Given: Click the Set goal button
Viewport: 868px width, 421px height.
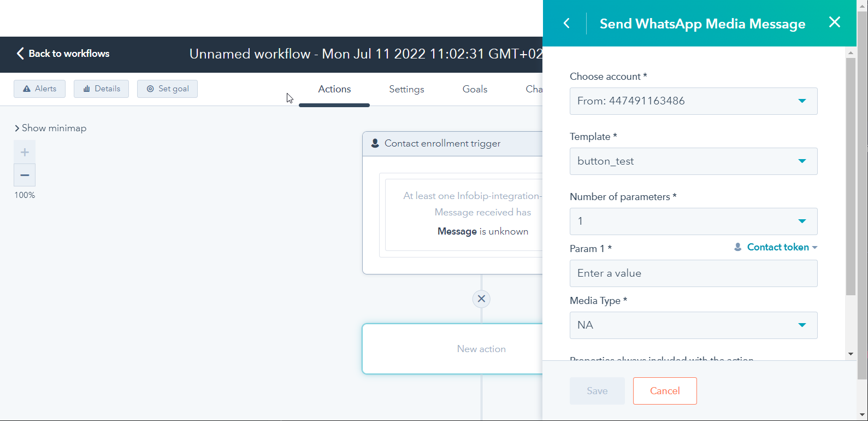Looking at the screenshot, I should coord(167,89).
